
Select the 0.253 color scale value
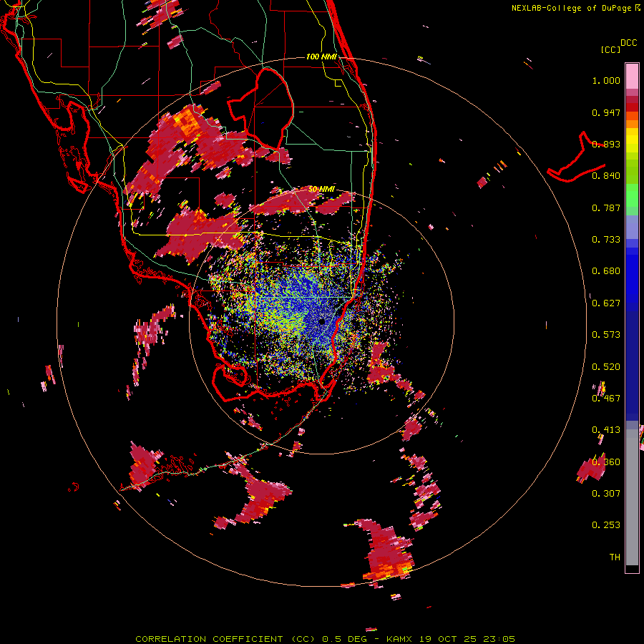pos(606,525)
